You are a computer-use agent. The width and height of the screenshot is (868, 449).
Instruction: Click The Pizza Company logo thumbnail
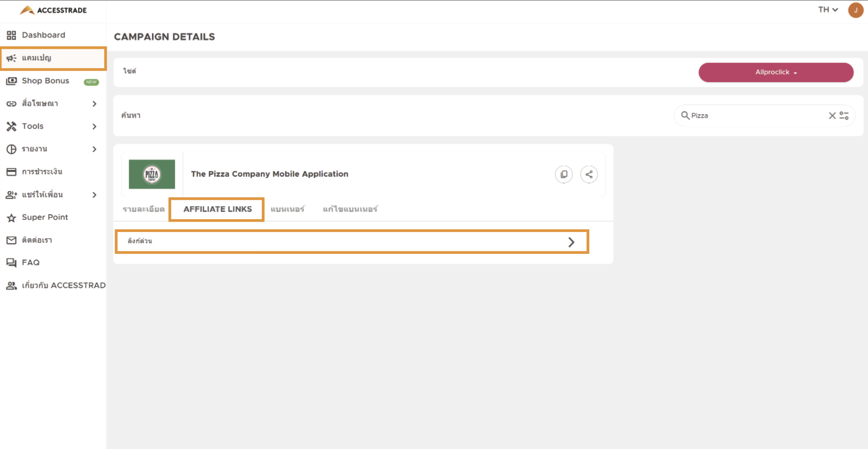pyautogui.click(x=152, y=174)
